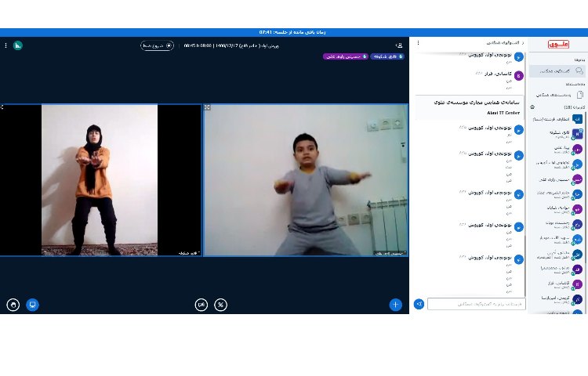Toggle the user list panel icon
Image resolution: width=588 pixels, height=376 pixels.
pyautogui.click(x=399, y=45)
